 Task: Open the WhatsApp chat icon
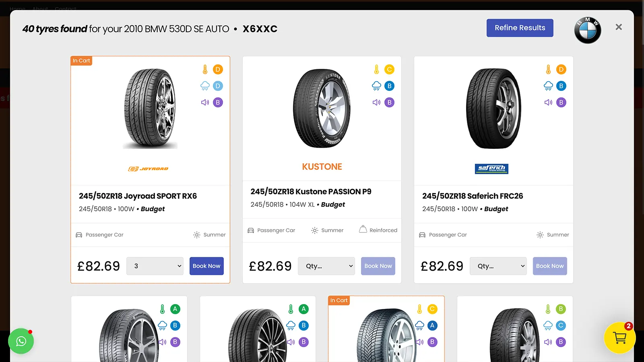pos(21,341)
